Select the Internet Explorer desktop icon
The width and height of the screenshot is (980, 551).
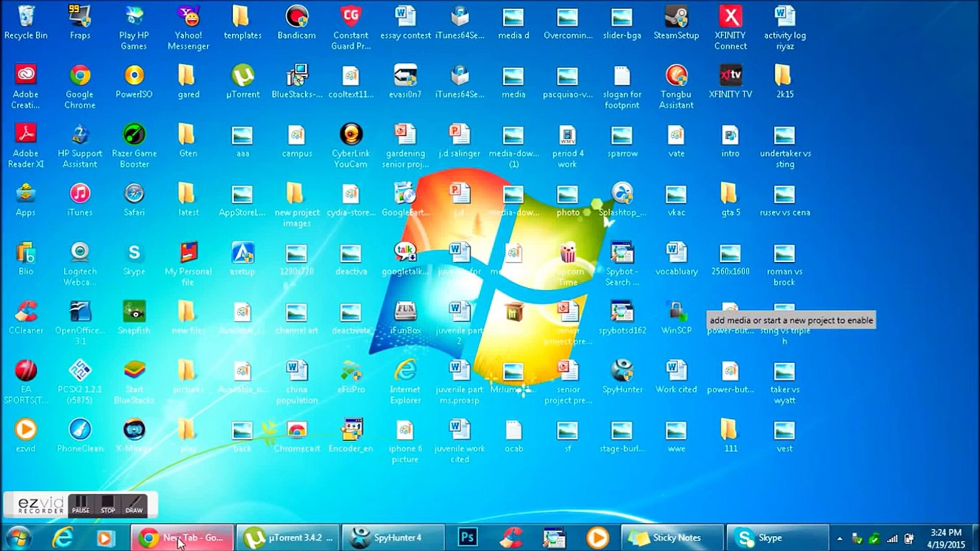[405, 382]
